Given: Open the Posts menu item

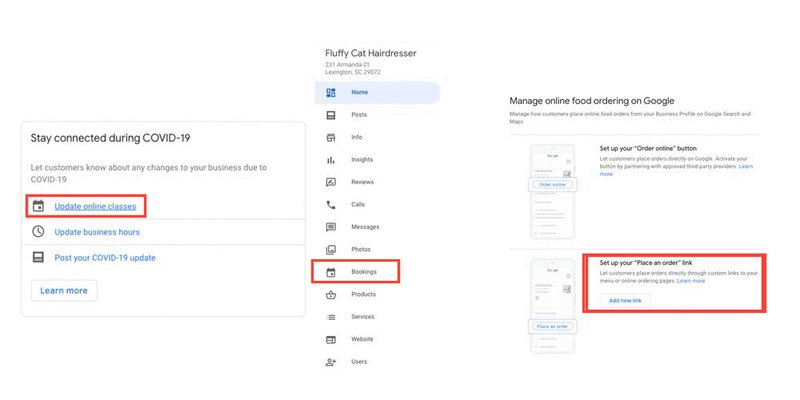Looking at the screenshot, I should click(359, 115).
